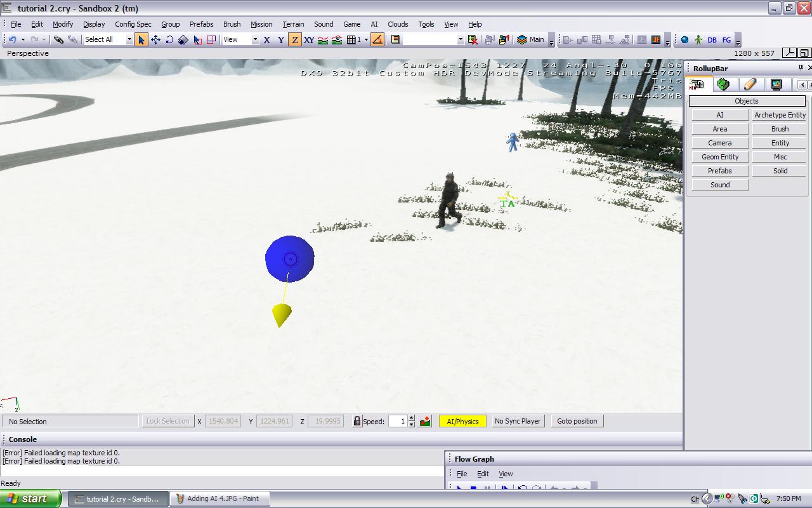Click the console command input line

coord(222,471)
